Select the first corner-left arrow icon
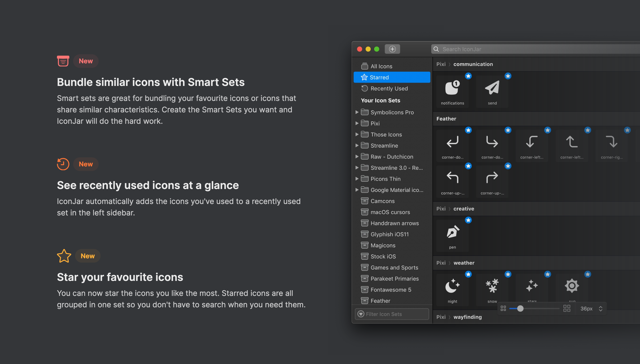The image size is (640, 364). 532,146
